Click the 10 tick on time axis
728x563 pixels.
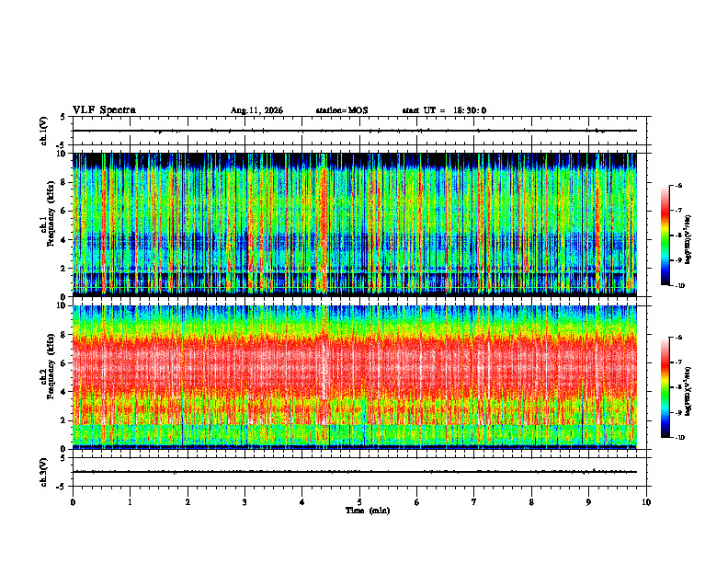tap(646, 502)
